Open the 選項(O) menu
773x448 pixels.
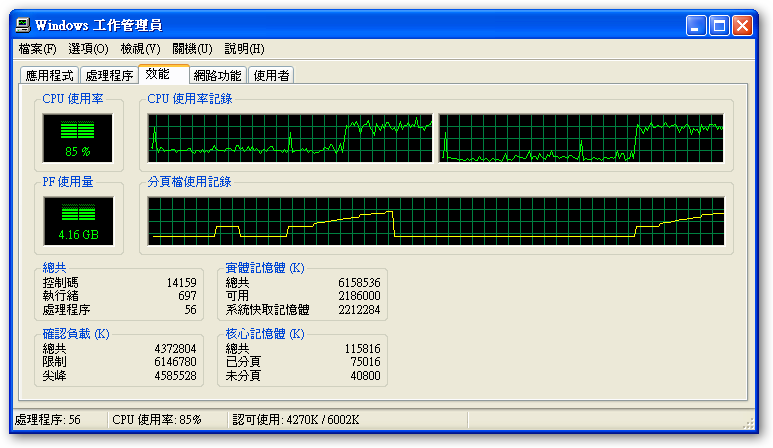pos(88,49)
